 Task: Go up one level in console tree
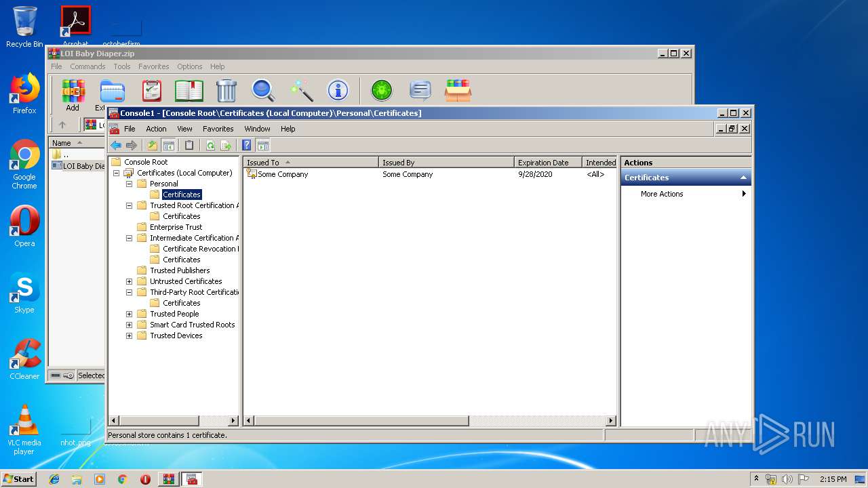pyautogui.click(x=153, y=145)
